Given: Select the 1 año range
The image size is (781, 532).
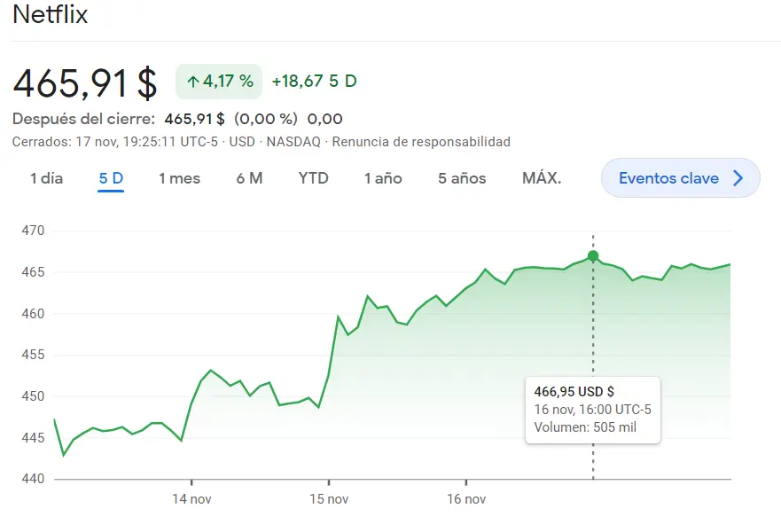Looking at the screenshot, I should (381, 177).
